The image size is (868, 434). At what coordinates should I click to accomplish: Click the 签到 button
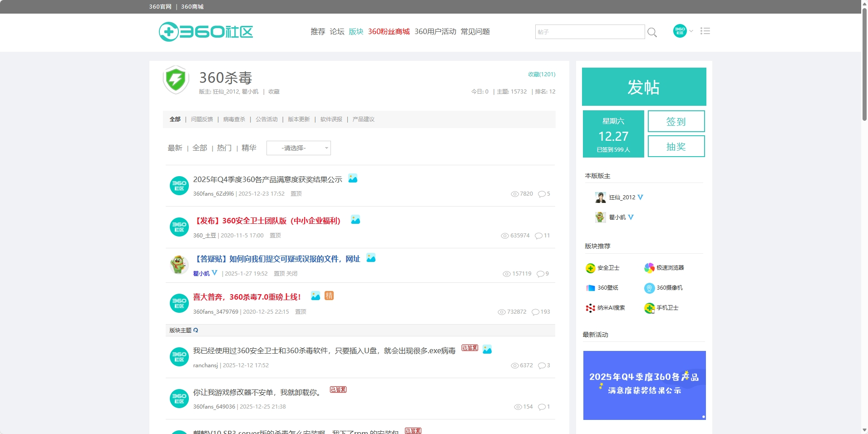point(676,121)
